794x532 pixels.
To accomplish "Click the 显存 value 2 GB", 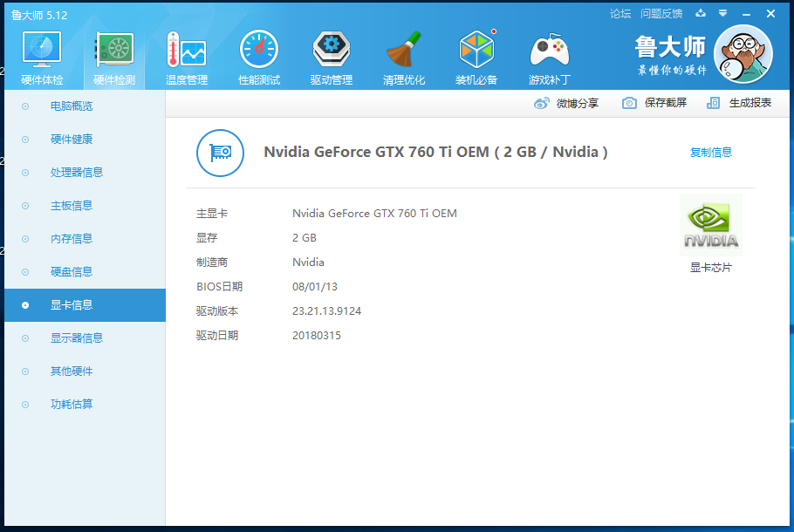I will pos(305,238).
